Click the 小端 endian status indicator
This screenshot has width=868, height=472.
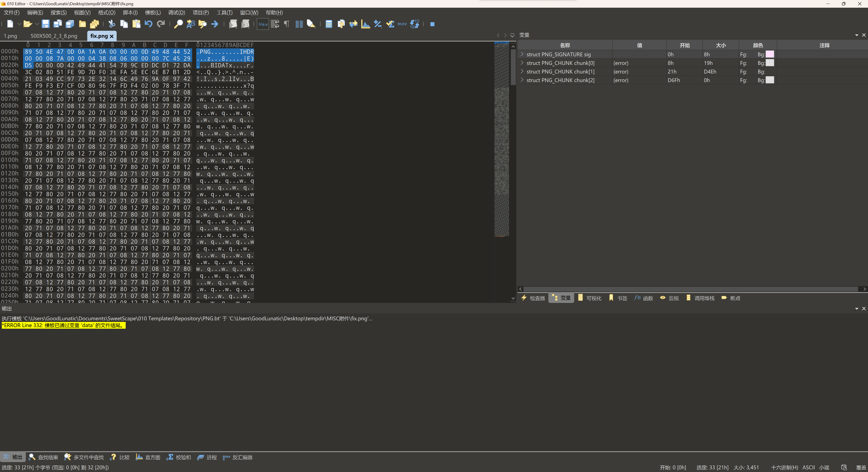[x=824, y=468]
